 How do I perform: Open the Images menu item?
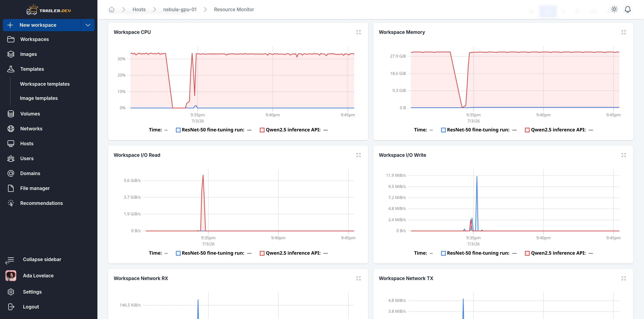click(x=49, y=54)
